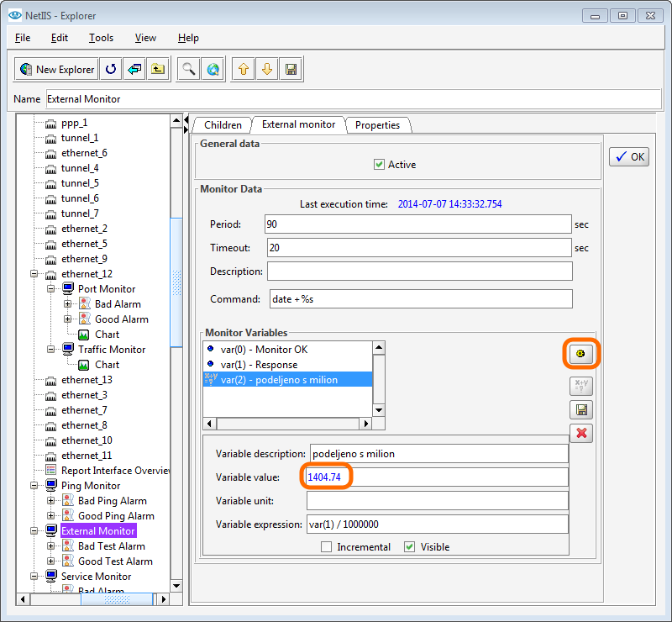The image size is (672, 622).
Task: Uncheck the Visible checkbox
Action: pyautogui.click(x=410, y=547)
